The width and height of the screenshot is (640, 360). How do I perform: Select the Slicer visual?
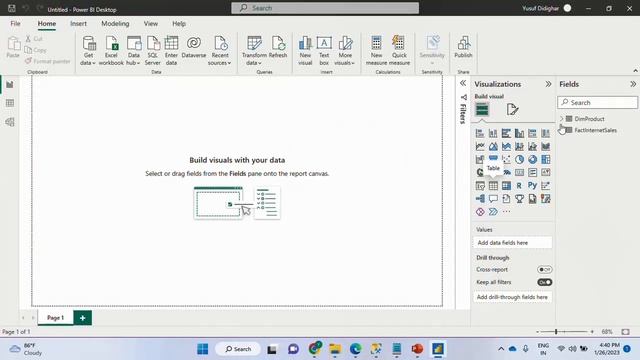click(x=480, y=186)
